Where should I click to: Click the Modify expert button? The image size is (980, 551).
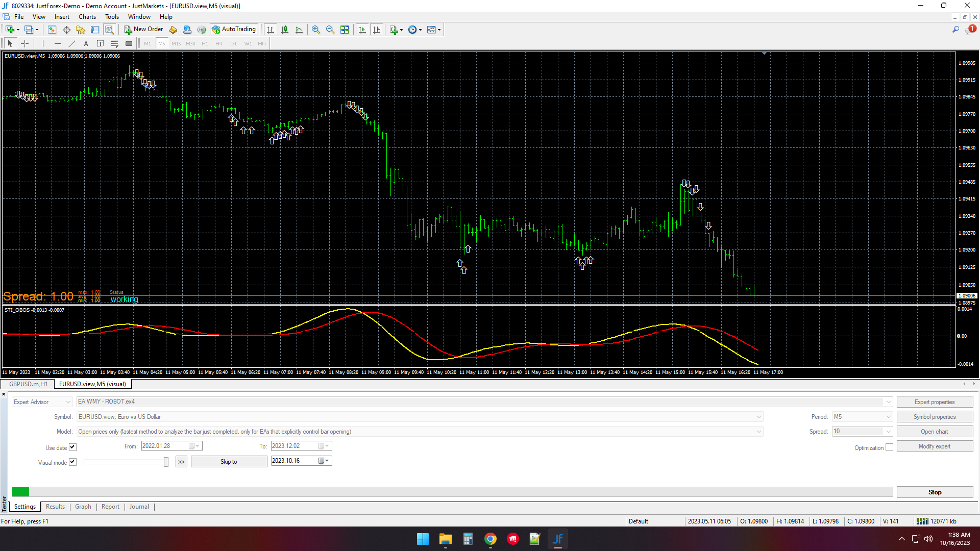click(x=935, y=446)
